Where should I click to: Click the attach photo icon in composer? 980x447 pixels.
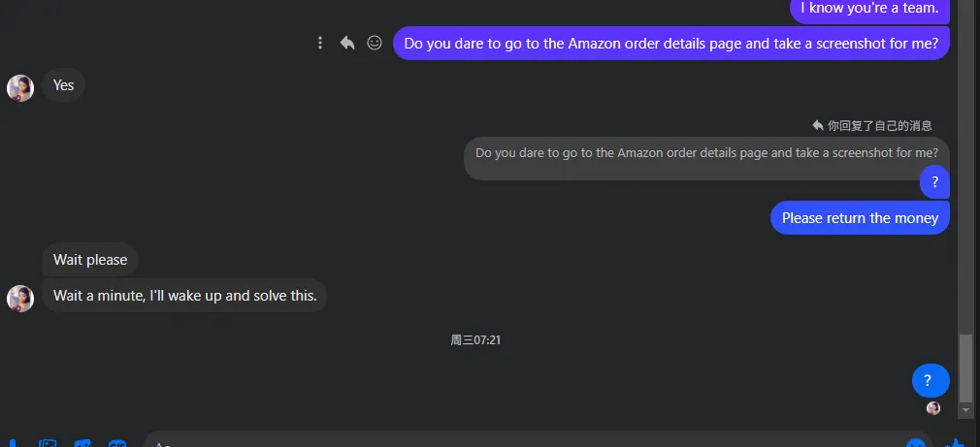pos(49,444)
